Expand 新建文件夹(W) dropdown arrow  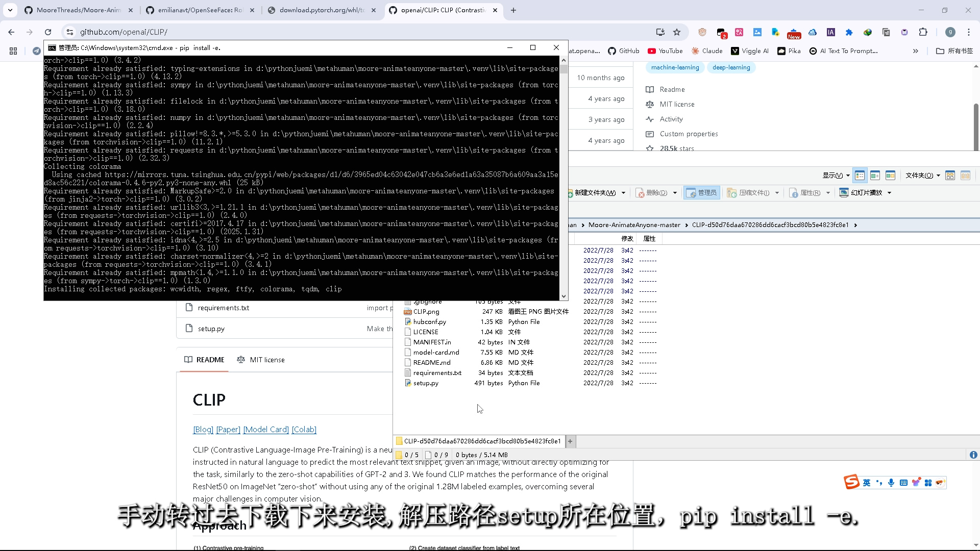[x=623, y=193]
